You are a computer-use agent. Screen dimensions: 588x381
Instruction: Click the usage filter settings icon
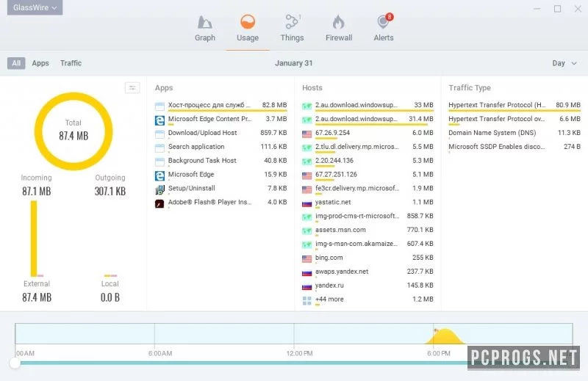[x=132, y=87]
